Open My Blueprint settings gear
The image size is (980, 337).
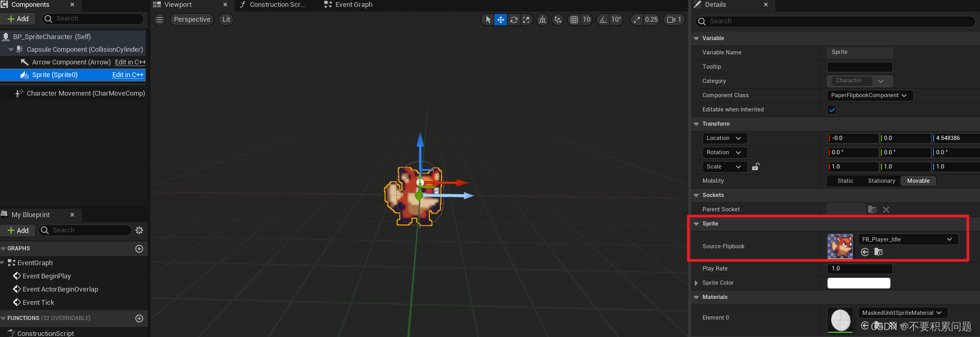tap(139, 230)
